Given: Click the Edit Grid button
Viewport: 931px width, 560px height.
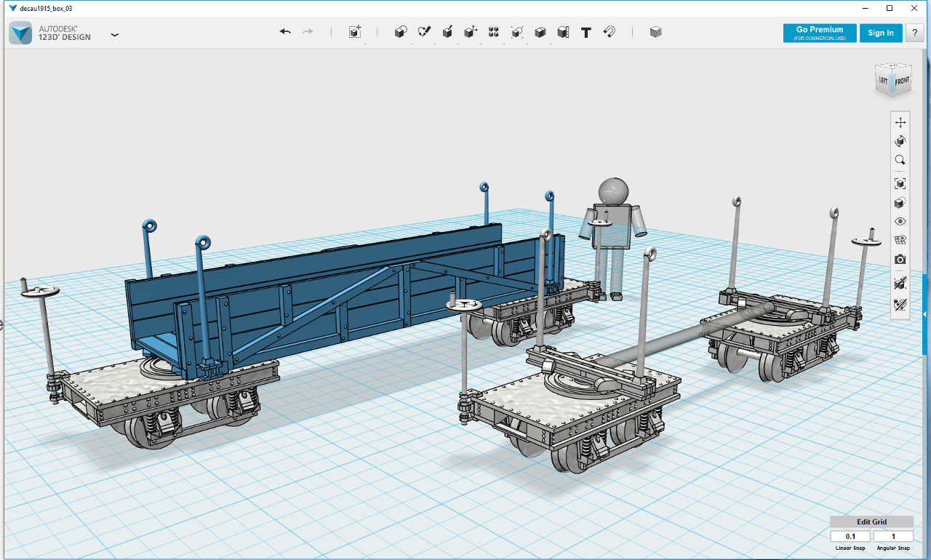Looking at the screenshot, I should coord(871,521).
